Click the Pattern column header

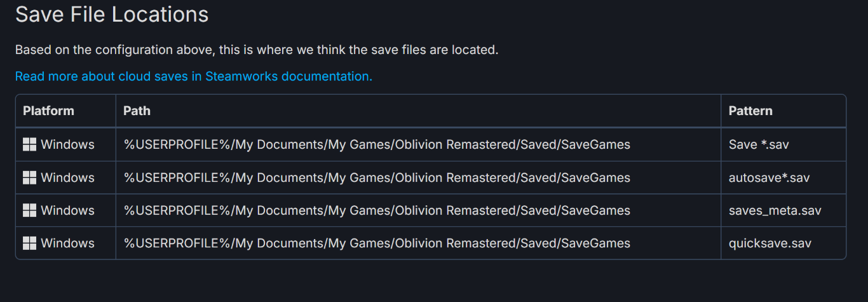click(x=750, y=111)
